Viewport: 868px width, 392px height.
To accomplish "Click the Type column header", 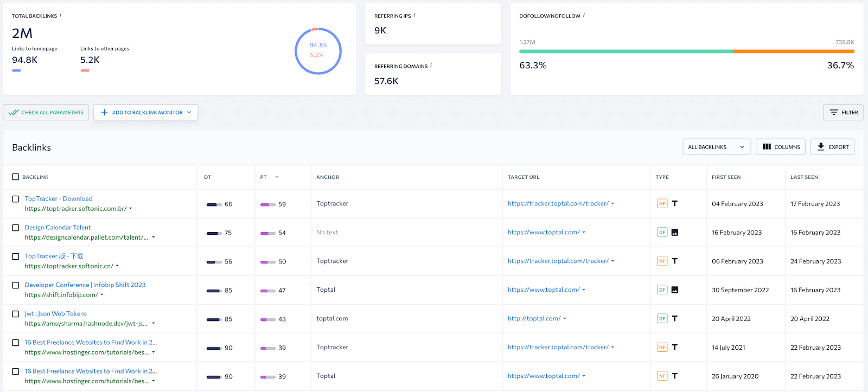I will coord(662,177).
